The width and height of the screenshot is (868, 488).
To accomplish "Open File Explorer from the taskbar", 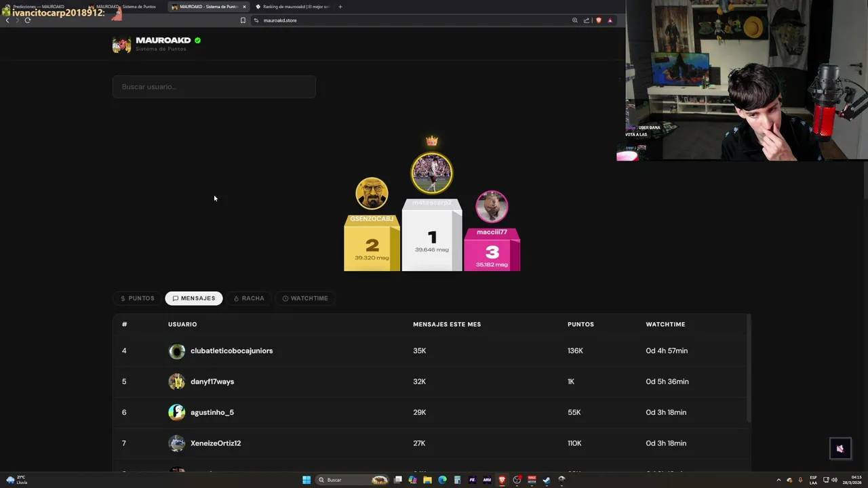I will pos(427,480).
